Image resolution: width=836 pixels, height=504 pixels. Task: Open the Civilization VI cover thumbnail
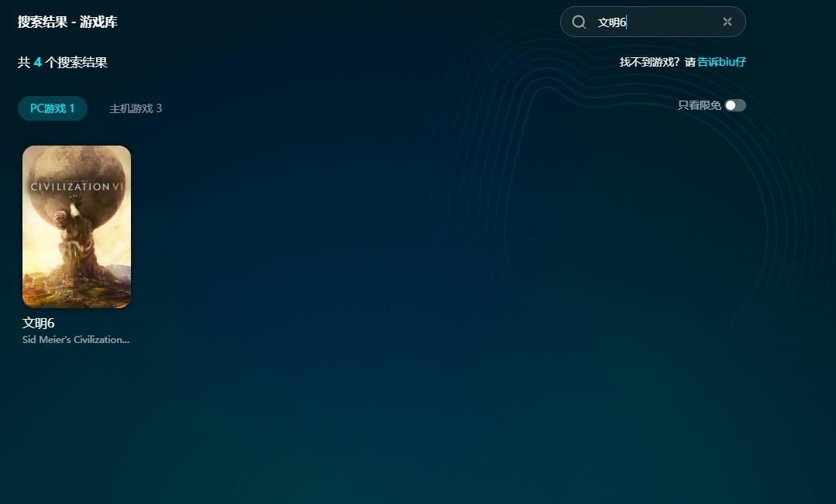click(x=77, y=227)
